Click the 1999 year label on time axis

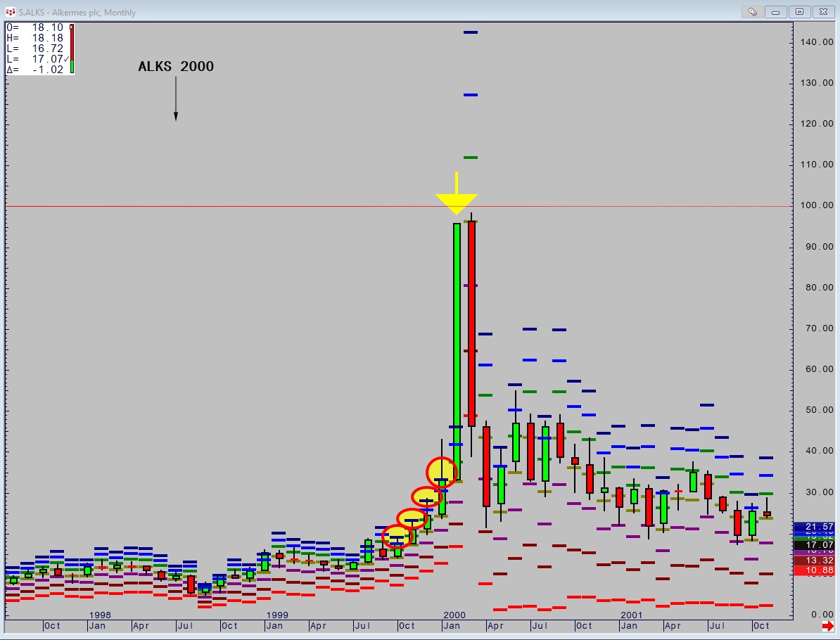click(277, 615)
